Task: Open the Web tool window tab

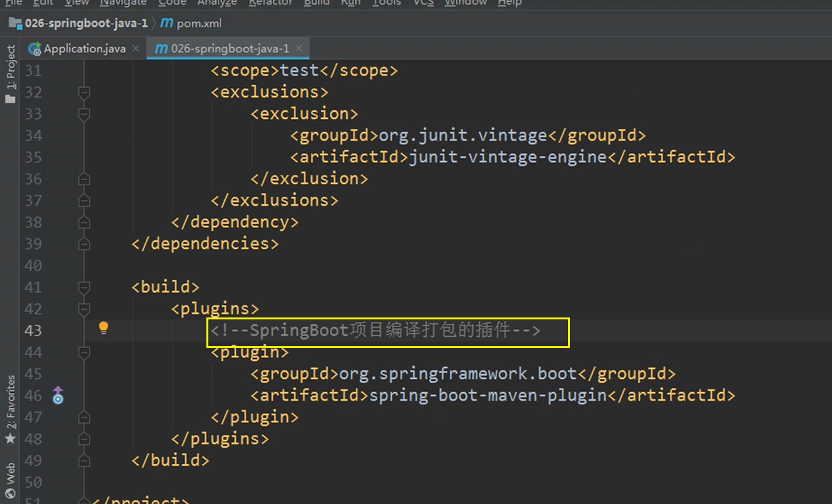Action: (x=10, y=480)
